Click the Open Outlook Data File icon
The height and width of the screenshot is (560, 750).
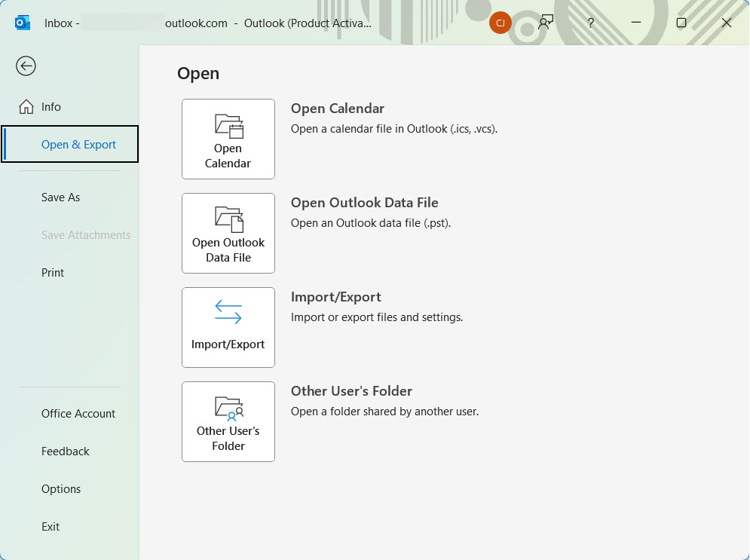click(228, 219)
